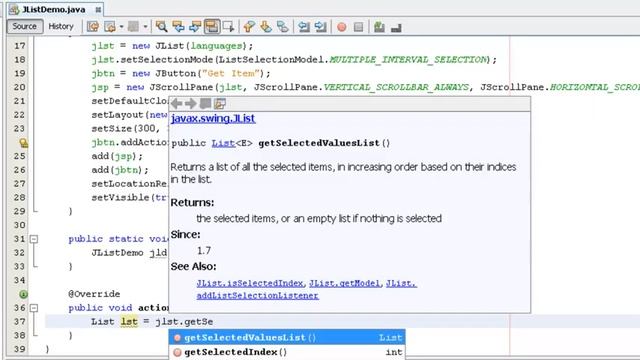Find previous occurrence in editor
640x360 pixels.
178,27
